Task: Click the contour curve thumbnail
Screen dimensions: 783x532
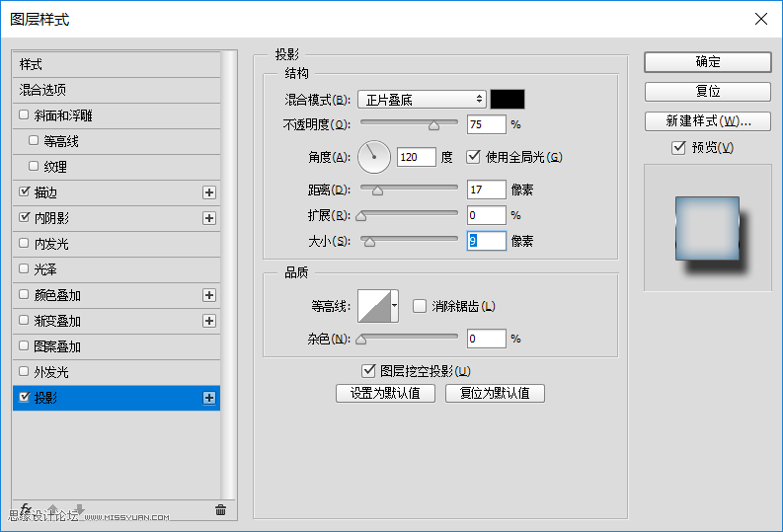Action: (x=374, y=305)
